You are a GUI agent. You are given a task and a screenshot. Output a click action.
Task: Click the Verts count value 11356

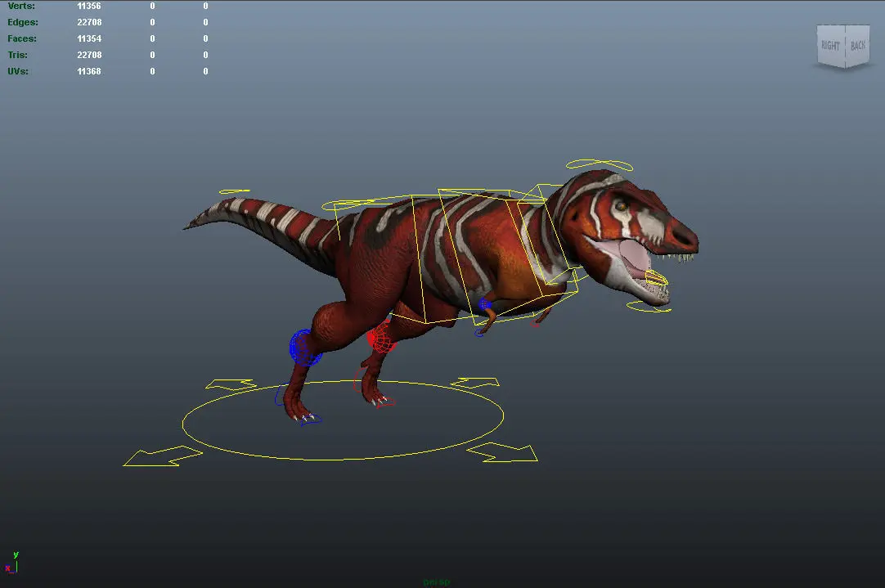click(x=89, y=7)
